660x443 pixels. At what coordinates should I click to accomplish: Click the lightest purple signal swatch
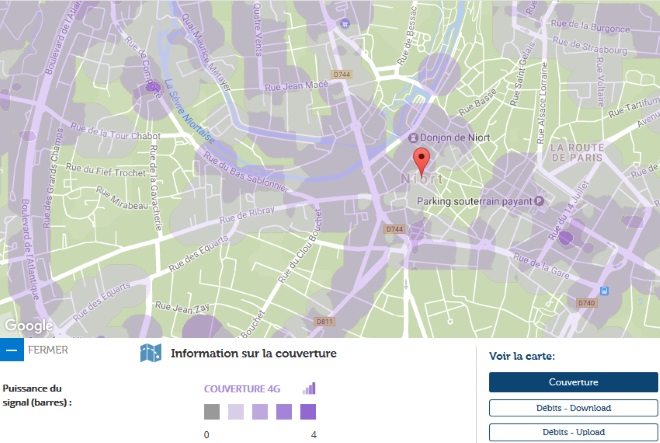[236, 412]
